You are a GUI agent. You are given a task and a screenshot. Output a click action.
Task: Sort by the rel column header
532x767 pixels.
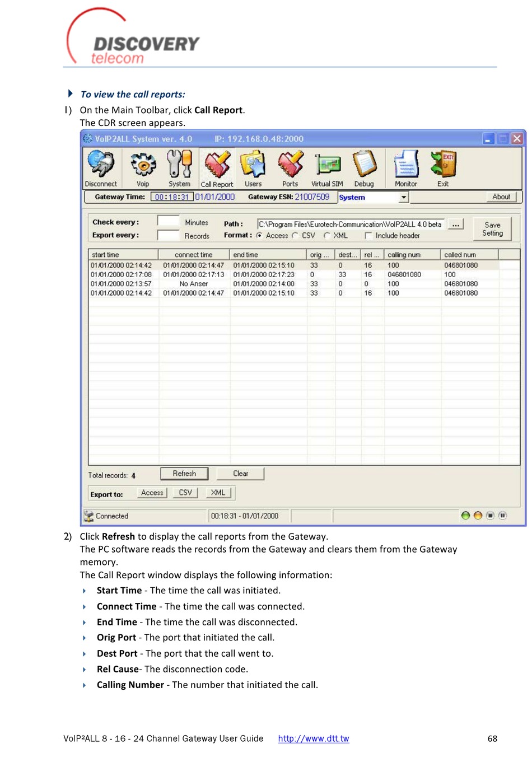click(x=372, y=255)
